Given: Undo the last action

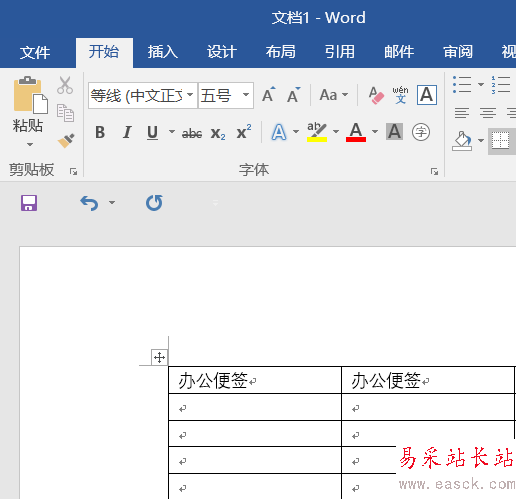Looking at the screenshot, I should click(89, 203).
